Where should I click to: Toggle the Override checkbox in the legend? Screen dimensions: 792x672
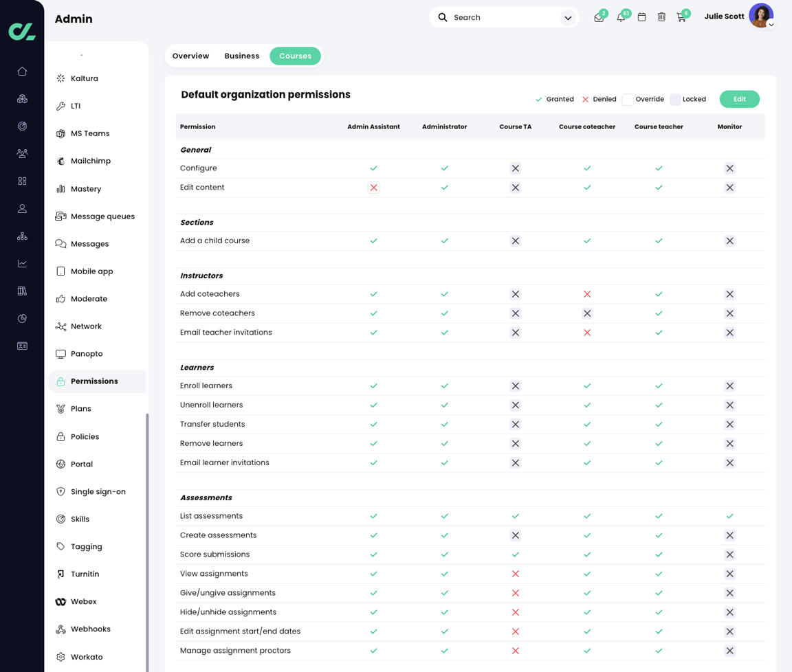click(627, 99)
